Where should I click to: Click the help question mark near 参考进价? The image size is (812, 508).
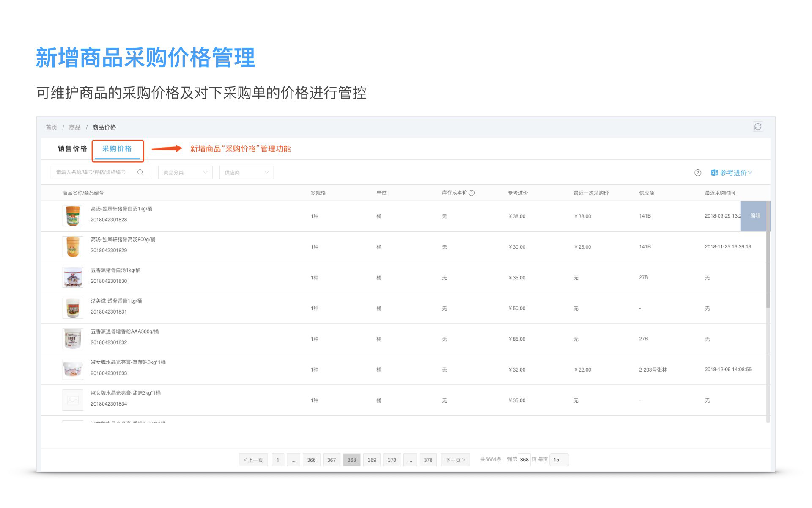tap(698, 173)
